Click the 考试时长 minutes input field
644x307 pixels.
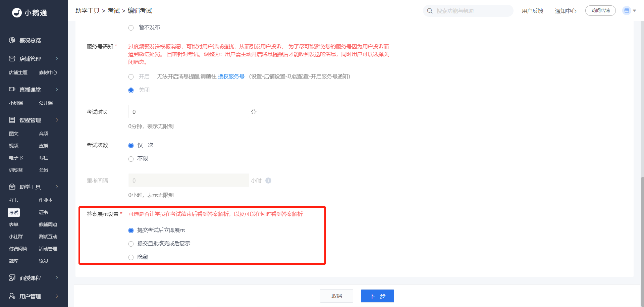[x=189, y=111]
